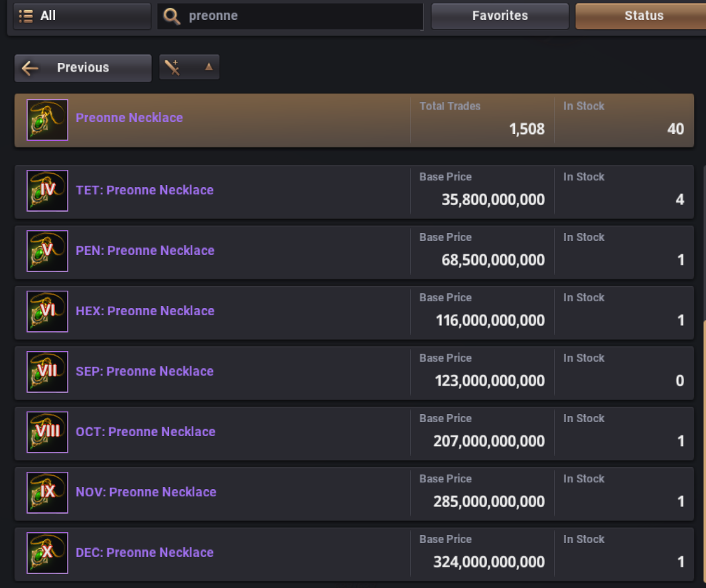
Task: Click the Total Trades value 1,508
Action: click(527, 129)
